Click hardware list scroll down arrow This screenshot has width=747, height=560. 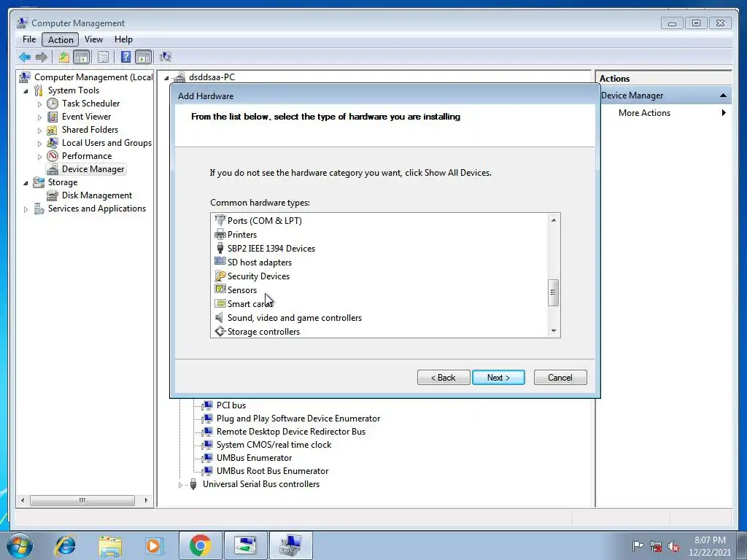(x=554, y=331)
